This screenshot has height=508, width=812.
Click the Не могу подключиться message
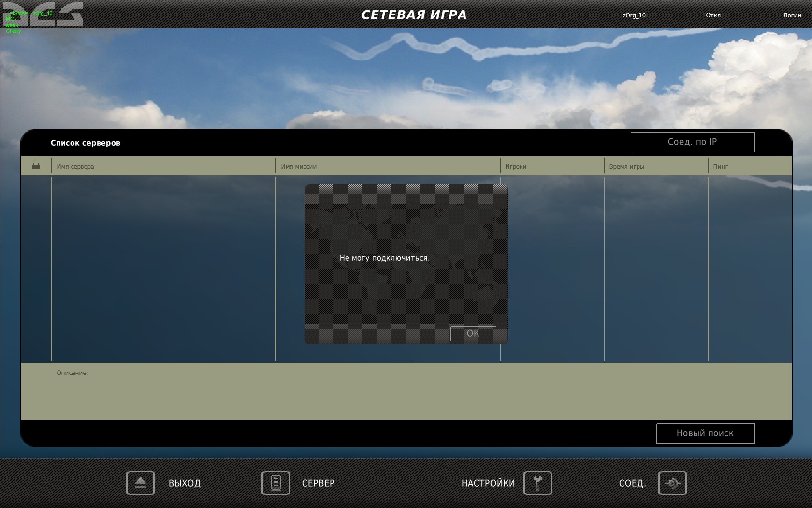(385, 258)
